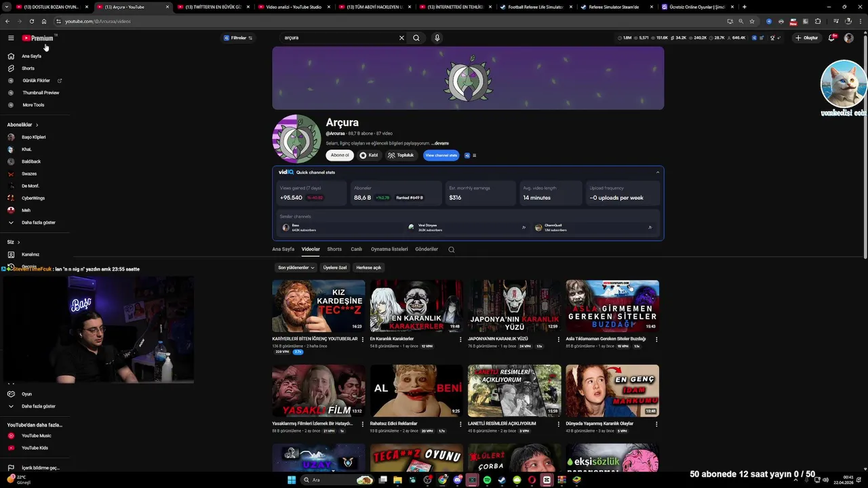Image resolution: width=868 pixels, height=488 pixels.
Task: Search within the channel using tab-bar magnifier
Action: pos(452,249)
